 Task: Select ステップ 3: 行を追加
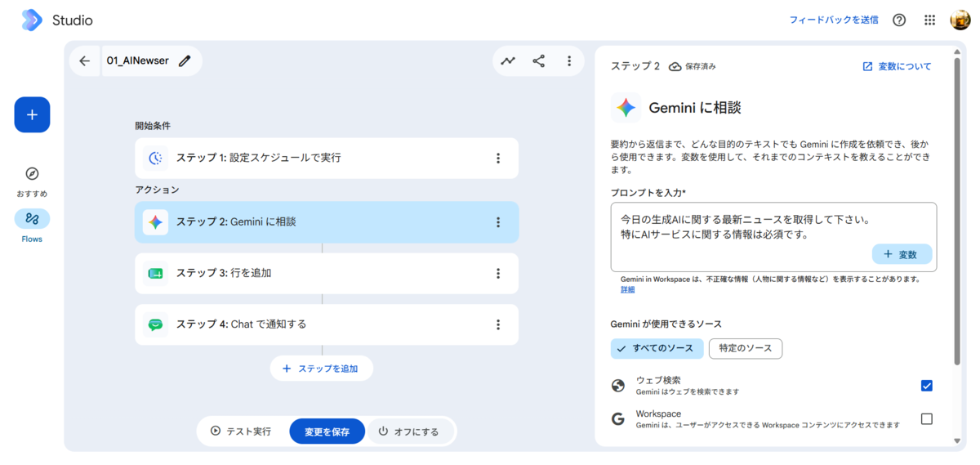pyautogui.click(x=327, y=273)
